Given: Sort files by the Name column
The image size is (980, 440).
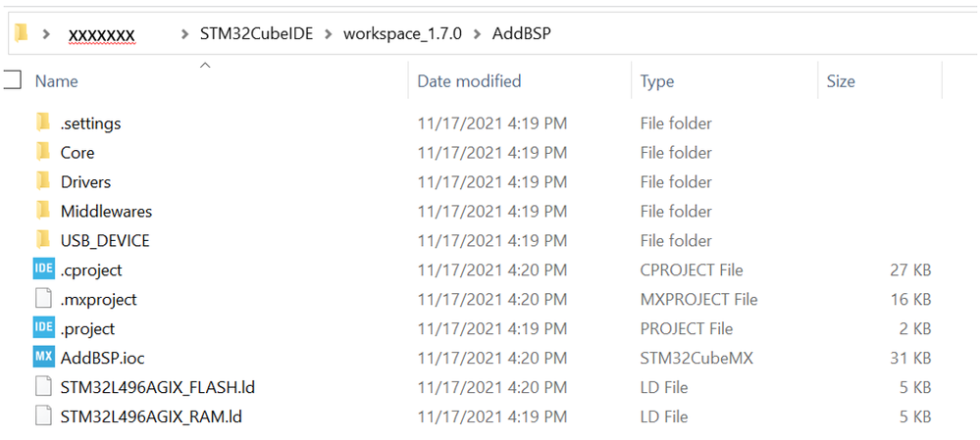Looking at the screenshot, I should click(57, 81).
